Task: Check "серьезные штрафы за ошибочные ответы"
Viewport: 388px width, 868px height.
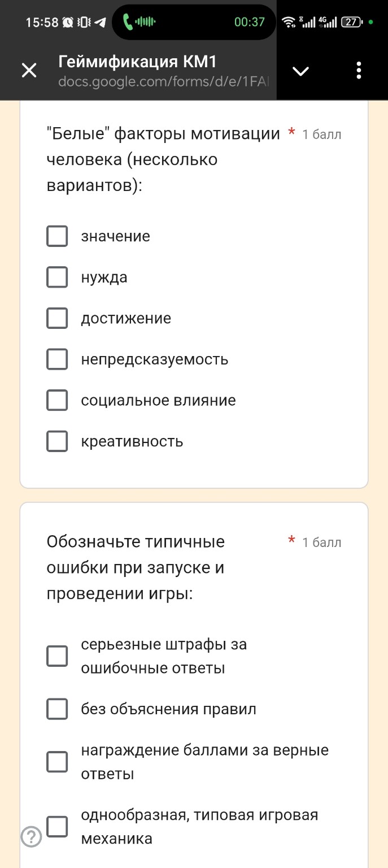Action: click(x=56, y=656)
